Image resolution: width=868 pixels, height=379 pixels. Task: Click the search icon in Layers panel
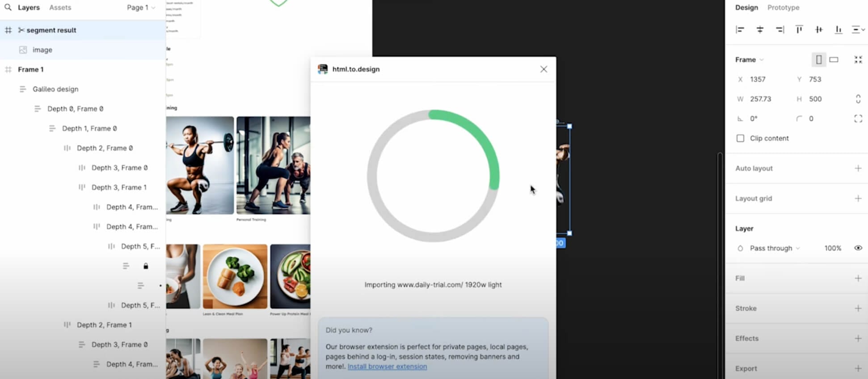pos(8,7)
